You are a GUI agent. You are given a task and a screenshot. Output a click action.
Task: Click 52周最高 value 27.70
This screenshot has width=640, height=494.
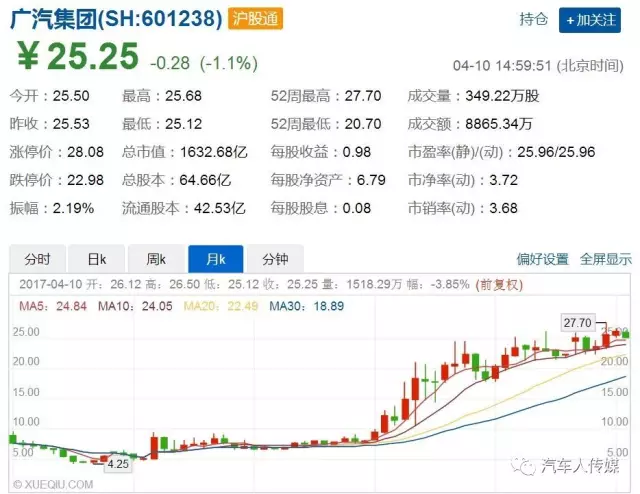pyautogui.click(x=363, y=96)
